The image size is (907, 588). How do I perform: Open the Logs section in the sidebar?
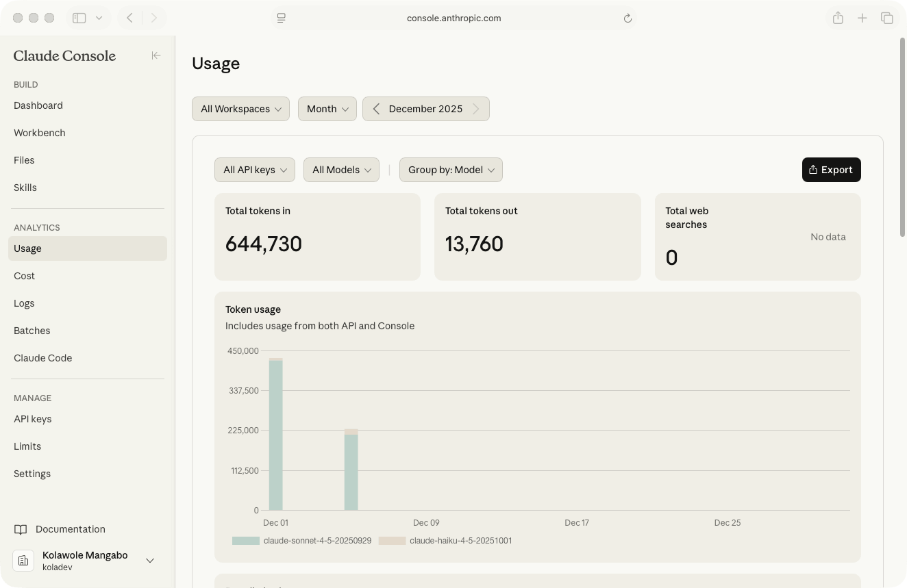[24, 303]
